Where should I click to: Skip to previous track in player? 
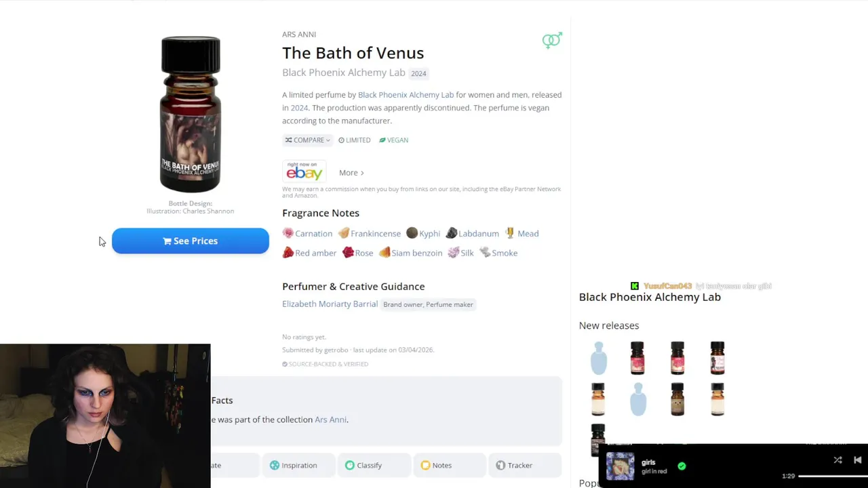(858, 460)
